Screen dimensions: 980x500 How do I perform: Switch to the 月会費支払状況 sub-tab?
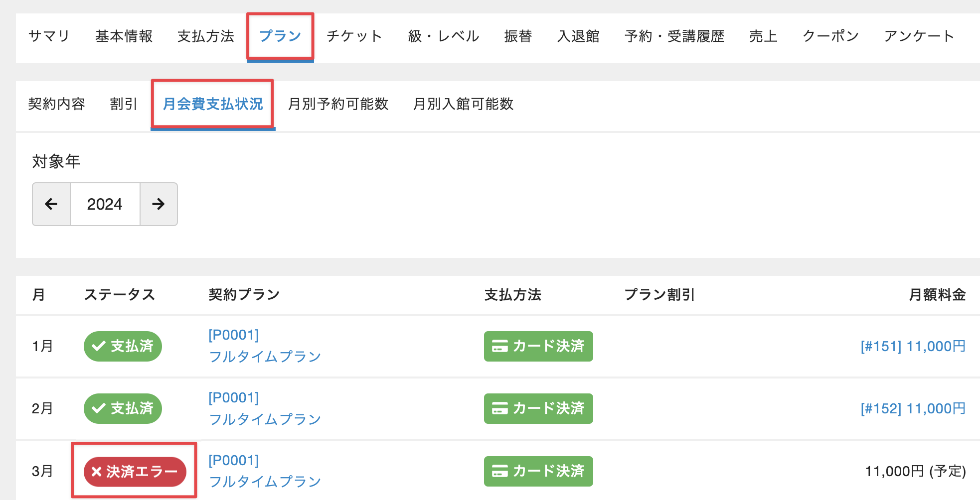(213, 104)
